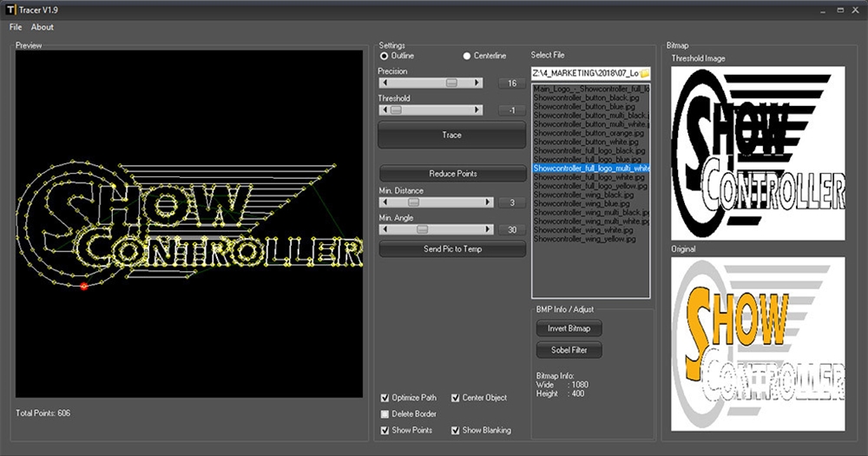Open the About menu

(x=43, y=27)
